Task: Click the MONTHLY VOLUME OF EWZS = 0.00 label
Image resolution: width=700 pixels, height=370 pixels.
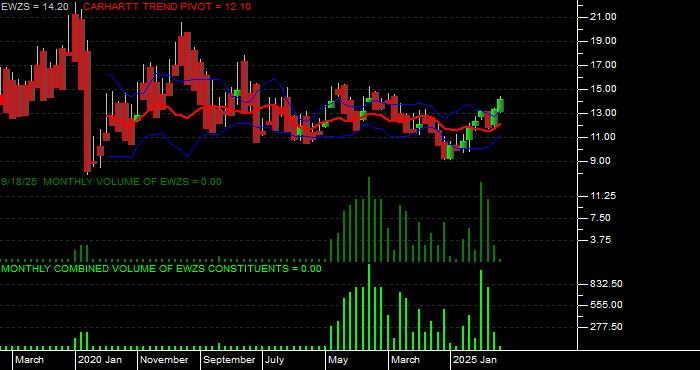Action: (x=132, y=182)
